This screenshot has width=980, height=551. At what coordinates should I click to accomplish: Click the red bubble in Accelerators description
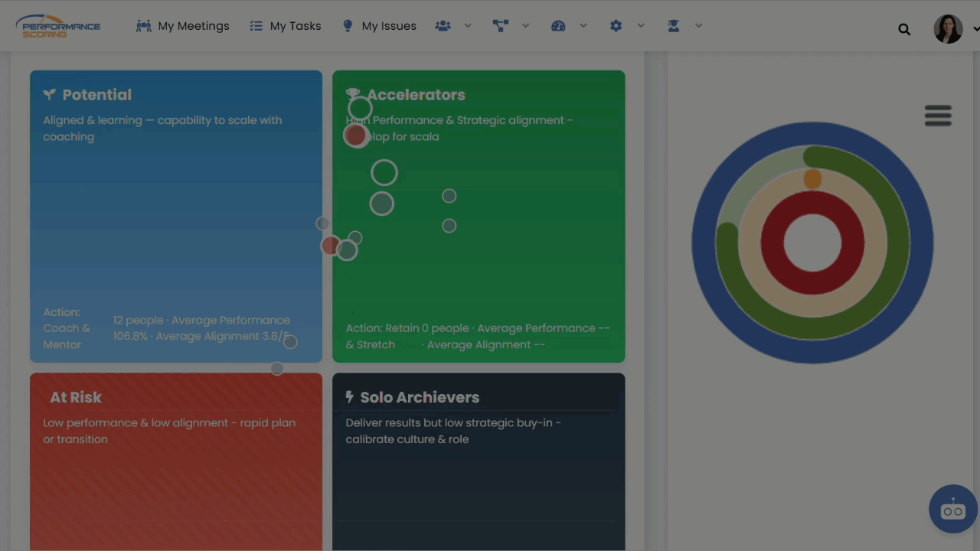coord(355,135)
